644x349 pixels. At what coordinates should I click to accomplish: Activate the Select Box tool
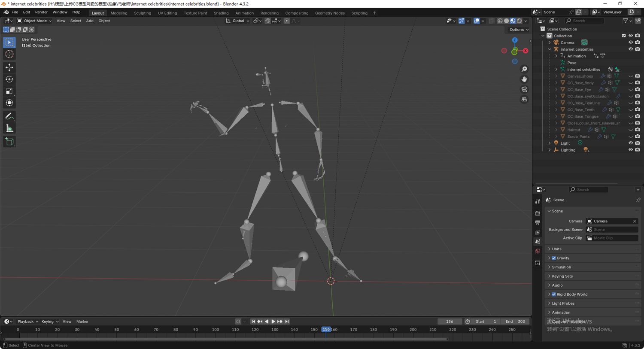point(9,42)
